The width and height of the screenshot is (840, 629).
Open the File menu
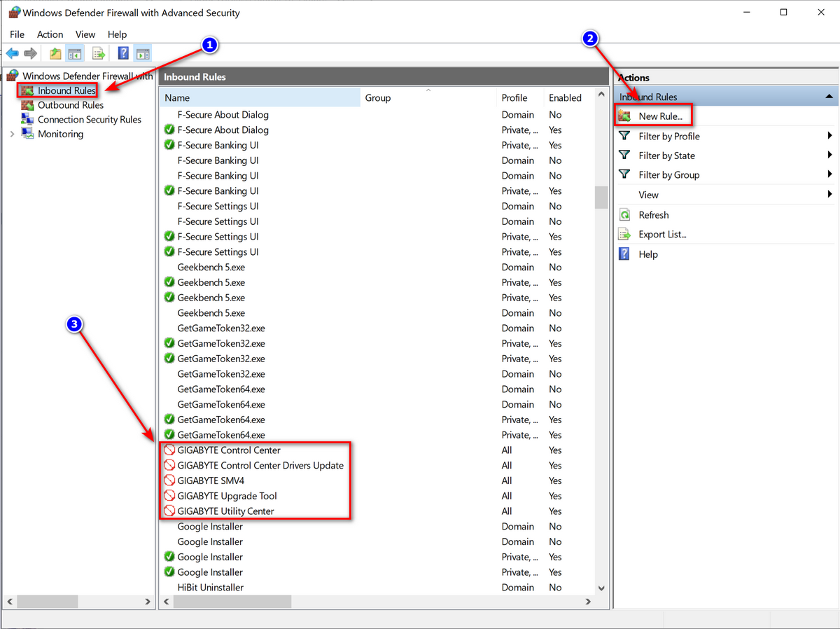(x=17, y=34)
